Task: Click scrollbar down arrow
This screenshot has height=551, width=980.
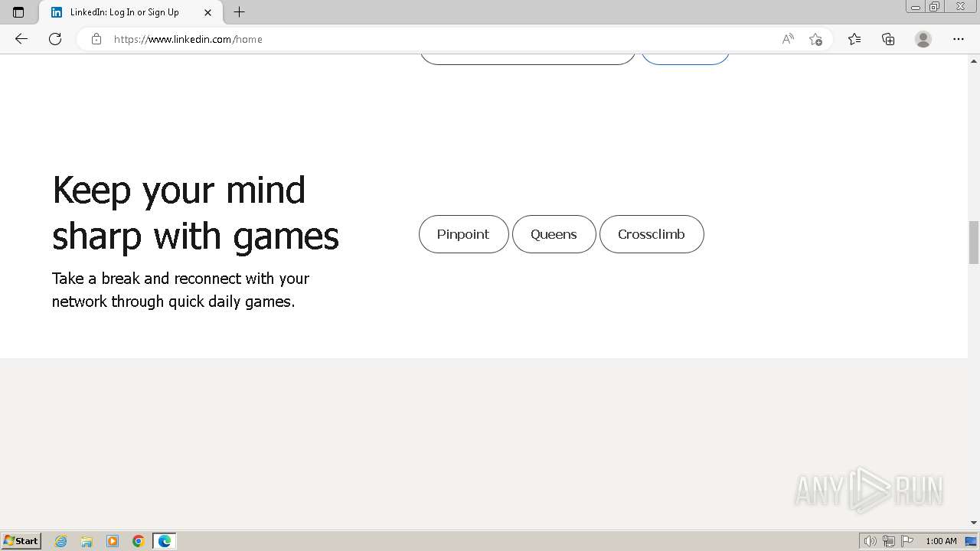Action: pyautogui.click(x=974, y=523)
